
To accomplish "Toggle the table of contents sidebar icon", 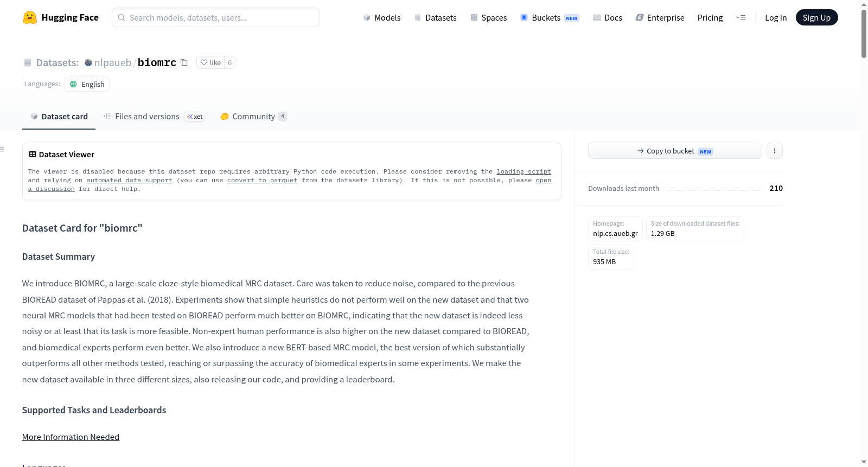I will coord(2,149).
